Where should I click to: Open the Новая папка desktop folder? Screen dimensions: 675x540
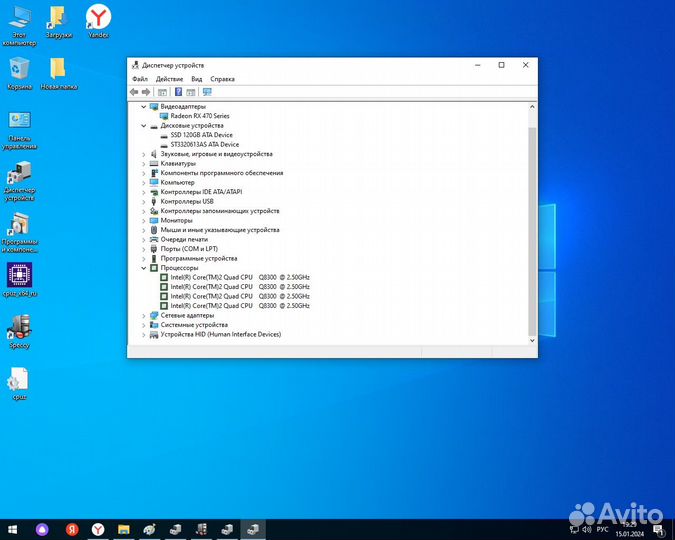pos(59,73)
